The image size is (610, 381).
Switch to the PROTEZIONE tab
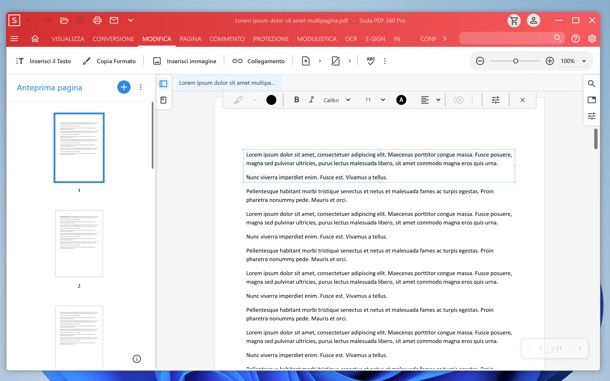(x=271, y=39)
